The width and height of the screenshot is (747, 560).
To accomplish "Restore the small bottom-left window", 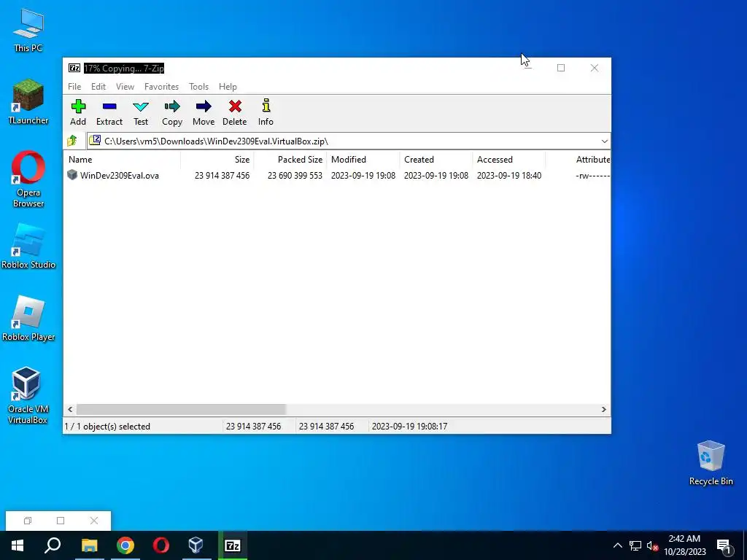I will coord(28,521).
